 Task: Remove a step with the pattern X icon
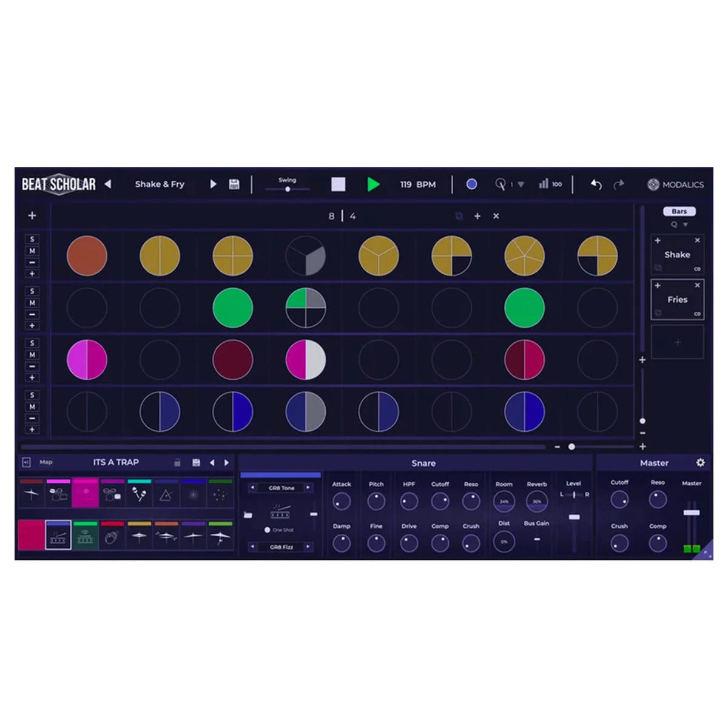(496, 216)
